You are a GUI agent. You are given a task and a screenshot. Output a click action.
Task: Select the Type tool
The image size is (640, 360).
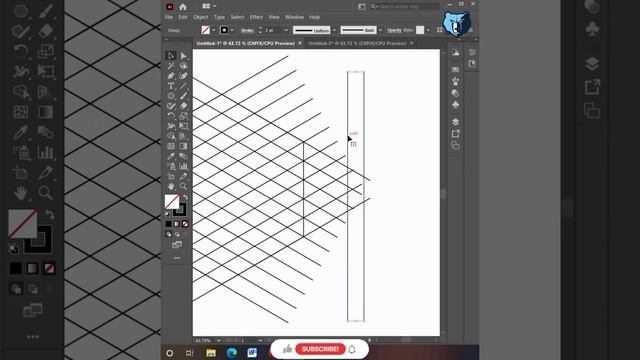(171, 86)
